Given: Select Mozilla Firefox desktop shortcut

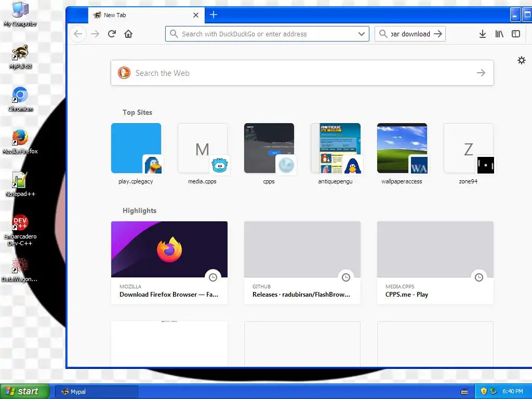Looking at the screenshot, I should (x=20, y=142).
